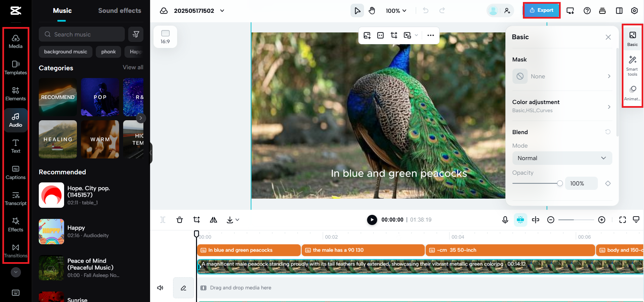Redo the last action
The height and width of the screenshot is (302, 644).
(x=442, y=11)
